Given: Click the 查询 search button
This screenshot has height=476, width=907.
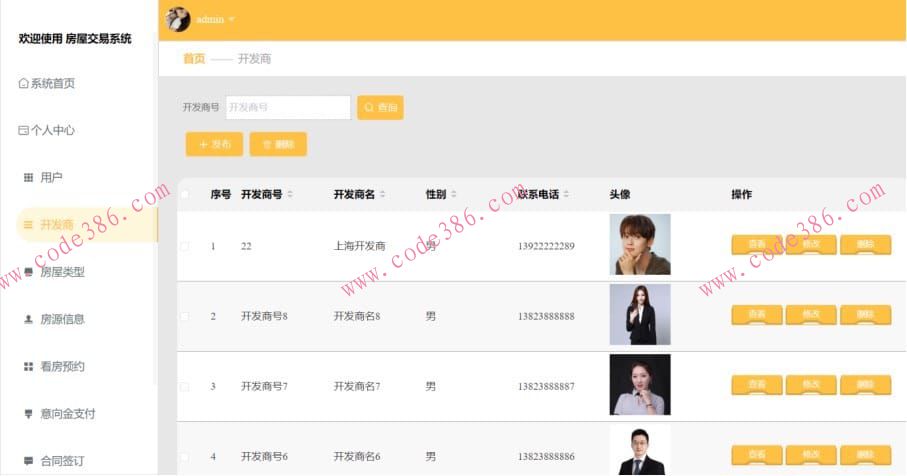Looking at the screenshot, I should tap(381, 108).
